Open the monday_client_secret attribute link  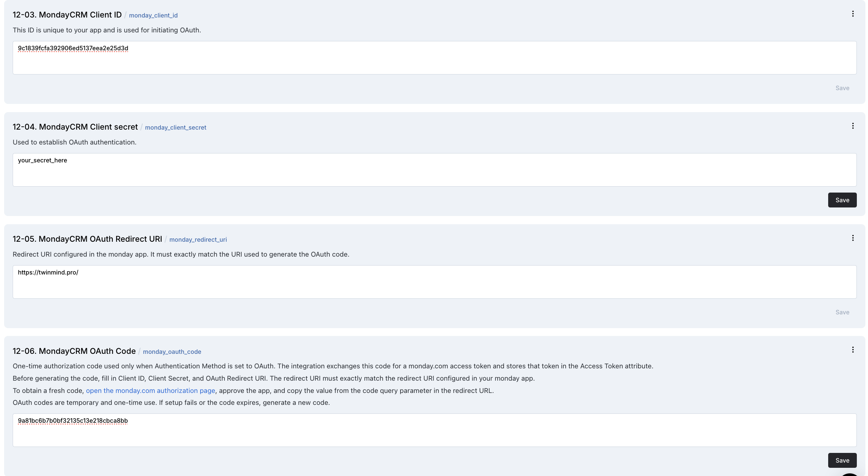[176, 127]
